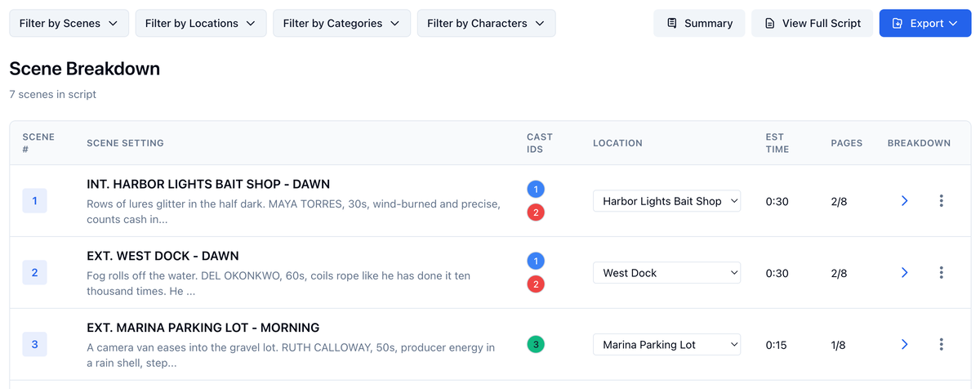Select scene number 3 badge
The height and width of the screenshot is (389, 980).
coord(34,345)
